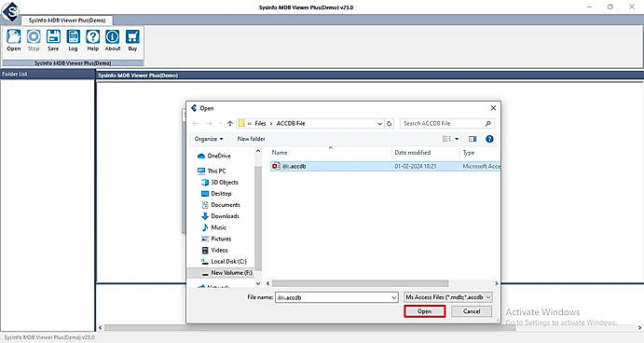Image resolution: width=644 pixels, height=343 pixels.
Task: Click the Open button in the dialog
Action: point(425,311)
